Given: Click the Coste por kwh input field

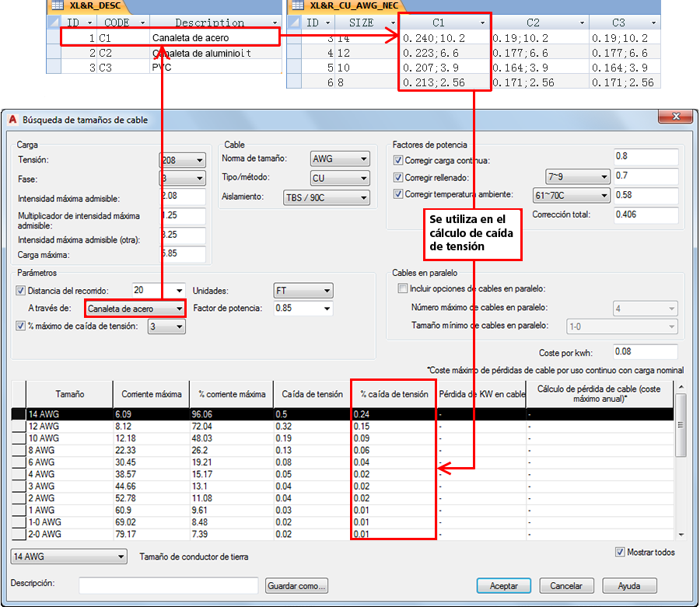Looking at the screenshot, I should 645,352.
